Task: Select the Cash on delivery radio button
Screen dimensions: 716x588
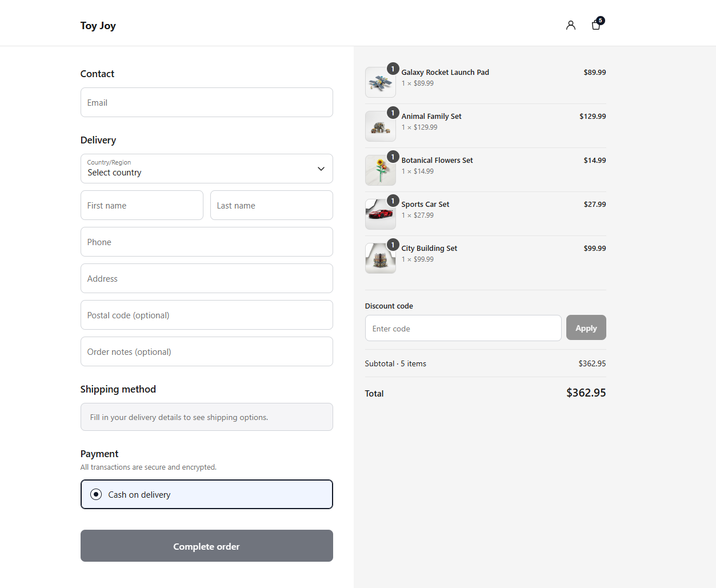Action: (x=96, y=494)
